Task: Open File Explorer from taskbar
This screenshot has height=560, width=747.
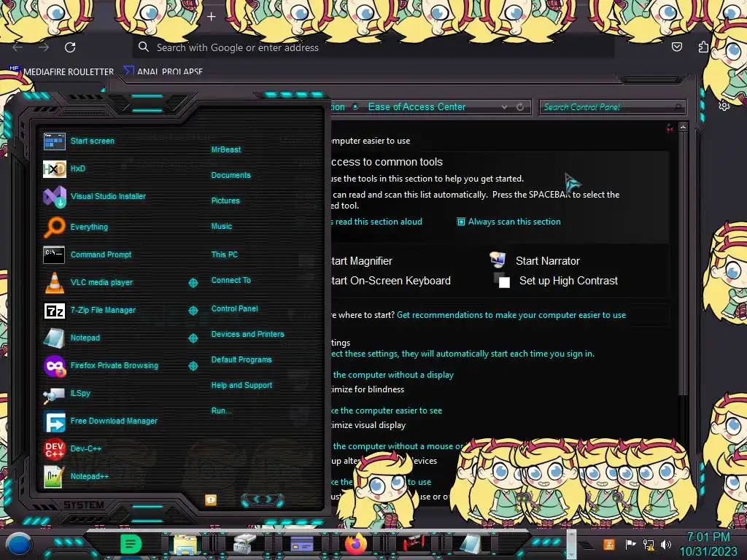Action: point(185,544)
